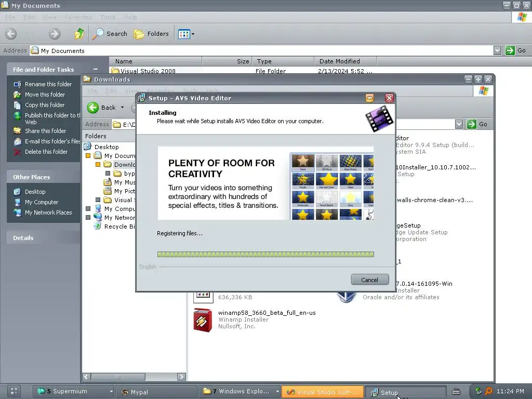Sort by Type column header
This screenshot has width=532, height=399.
[x=283, y=61]
